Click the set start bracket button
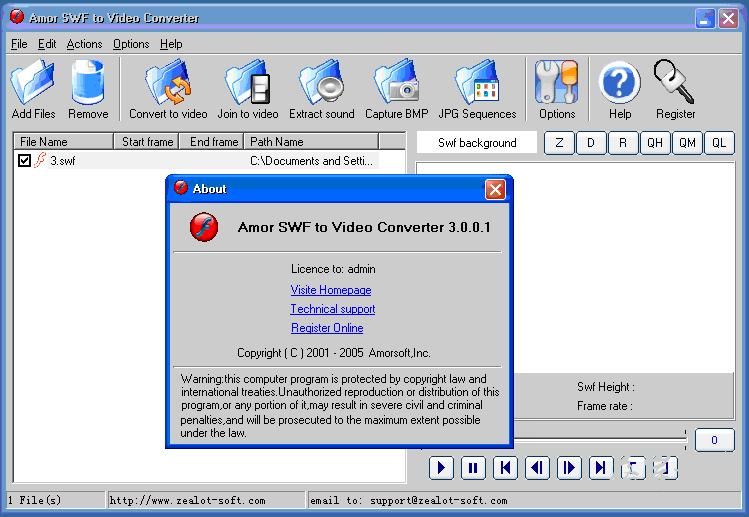The image size is (749, 517). (633, 468)
